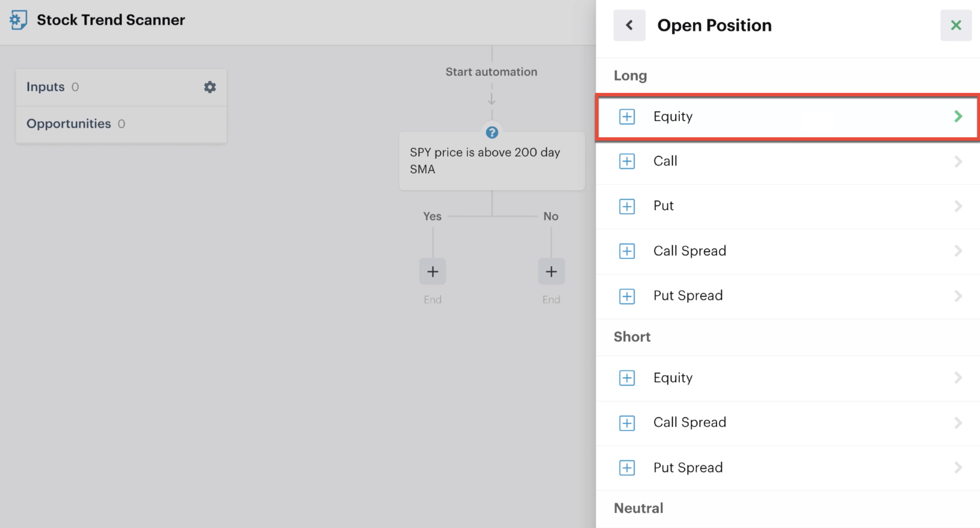980x528 pixels.
Task: Click the plus icon beside Long Put
Action: [626, 206]
